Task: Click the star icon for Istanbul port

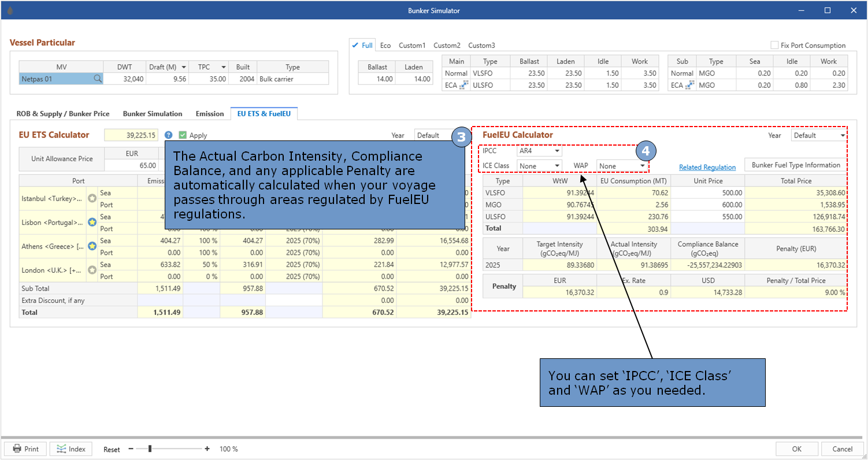Action: click(92, 198)
